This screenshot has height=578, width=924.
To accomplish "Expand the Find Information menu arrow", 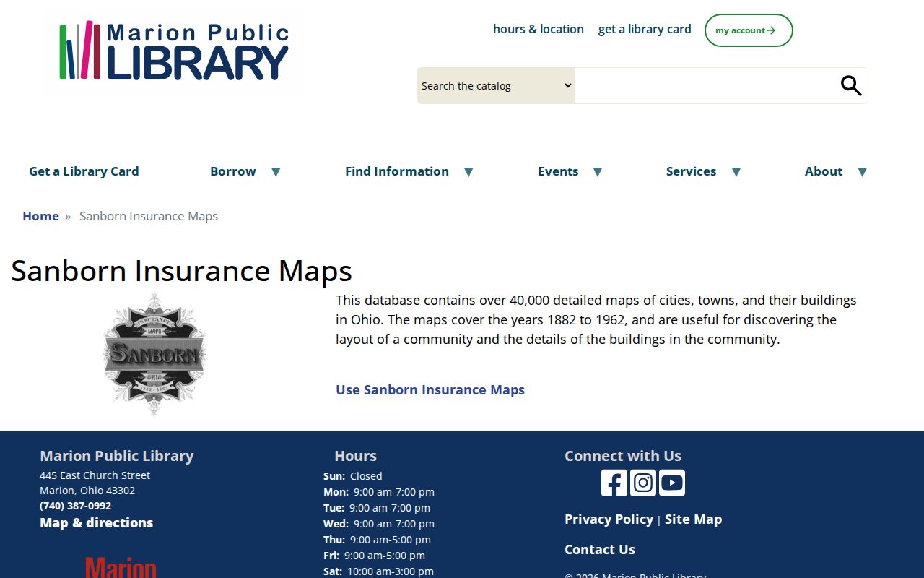I will pos(468,172).
